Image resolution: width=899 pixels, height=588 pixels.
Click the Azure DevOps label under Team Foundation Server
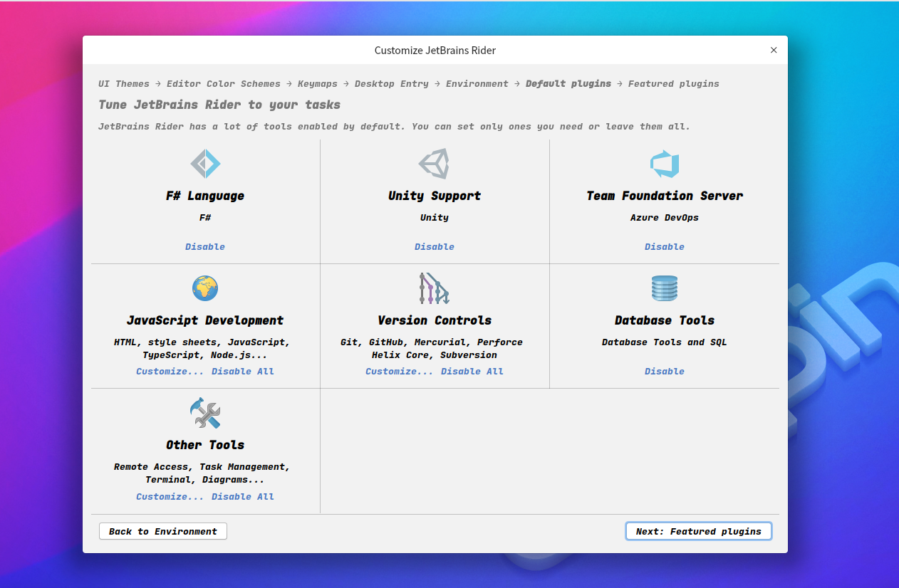tap(664, 217)
